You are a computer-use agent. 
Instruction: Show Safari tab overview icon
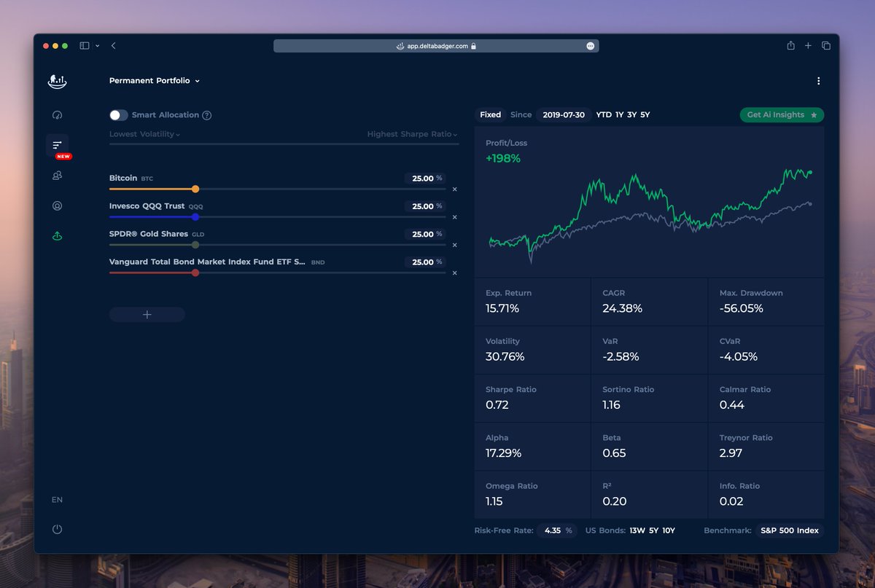tap(826, 46)
